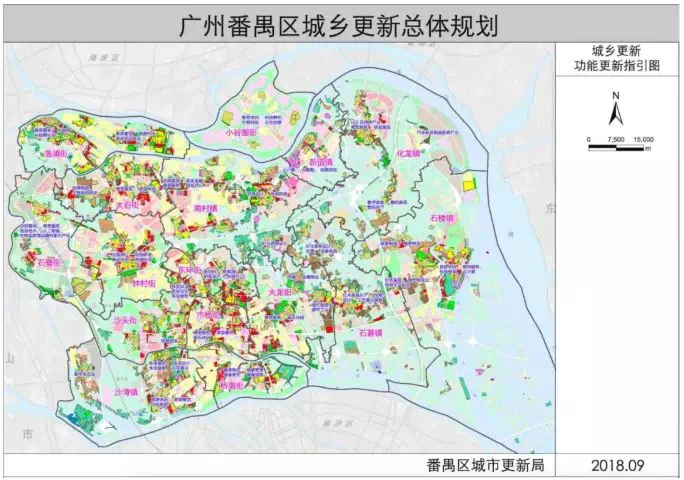This screenshot has height=480, width=684.
Task: Click the gray 南沙区 label at the map's bottom
Action: (x=339, y=423)
